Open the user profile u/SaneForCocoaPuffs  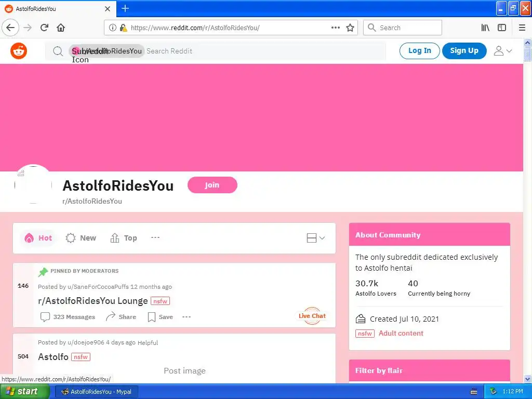pos(98,287)
